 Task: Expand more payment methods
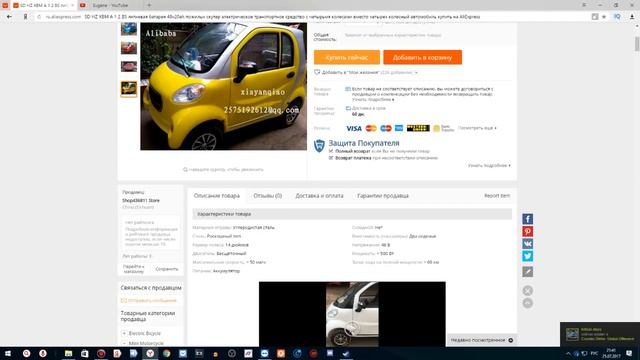(x=477, y=128)
